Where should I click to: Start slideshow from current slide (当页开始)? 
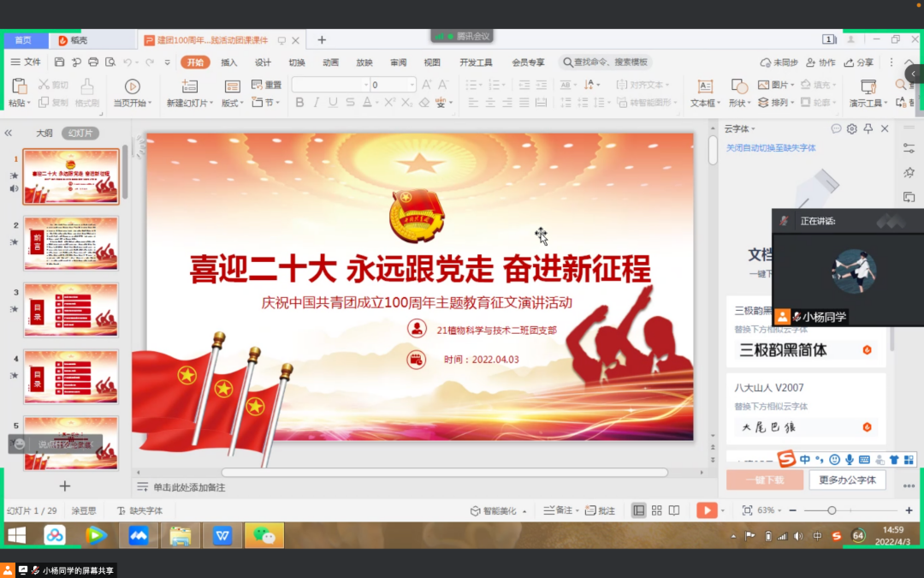pos(133,93)
